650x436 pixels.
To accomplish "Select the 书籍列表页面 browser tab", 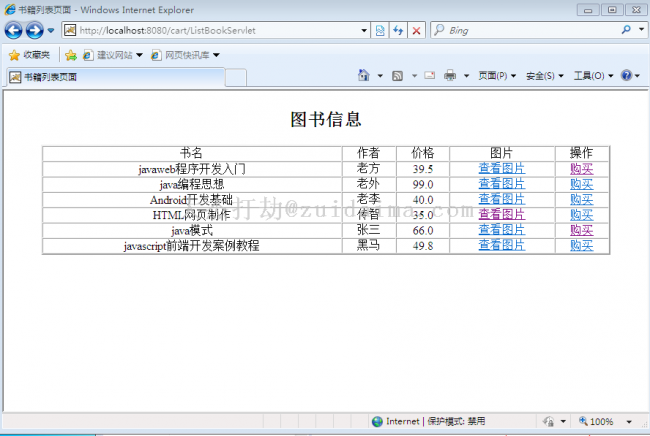I will pos(50,77).
